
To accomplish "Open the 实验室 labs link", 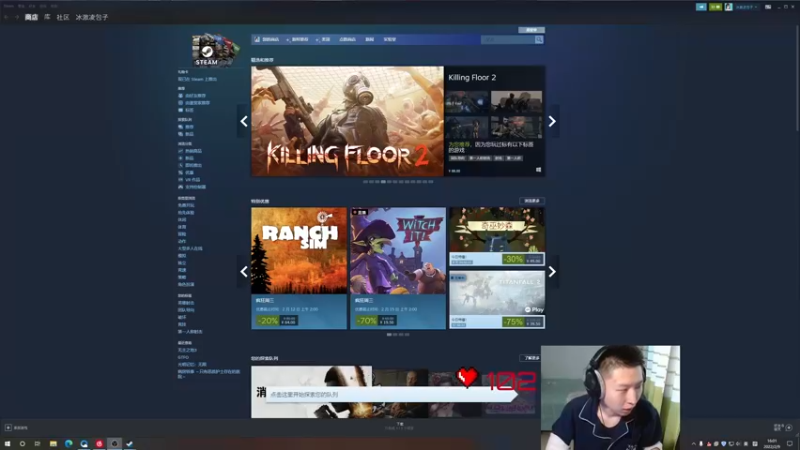I will tap(390, 39).
